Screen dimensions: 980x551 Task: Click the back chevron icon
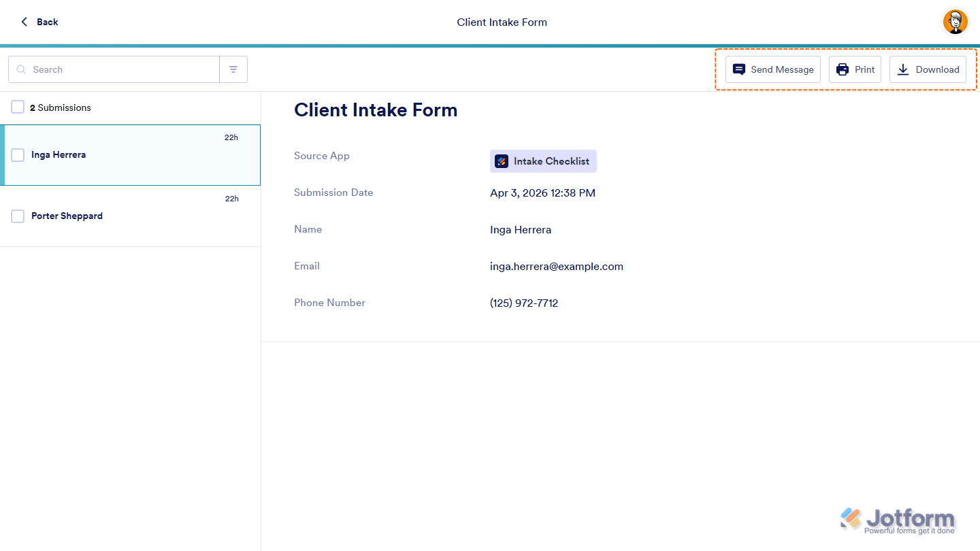point(24,21)
